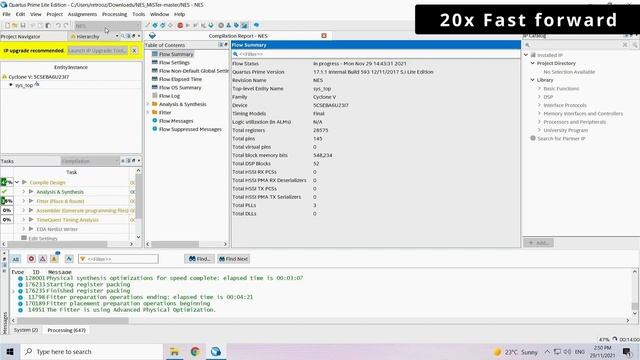Click Search for Partner IP link

point(561,138)
